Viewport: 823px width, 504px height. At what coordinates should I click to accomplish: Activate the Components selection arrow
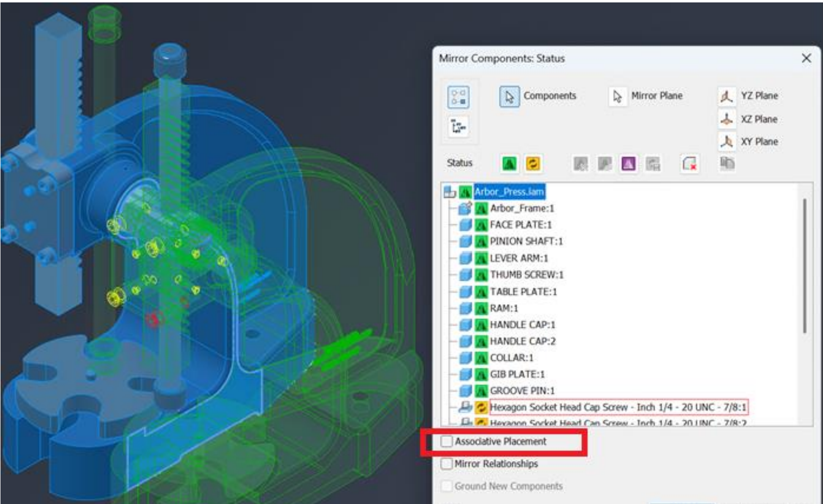click(x=509, y=97)
